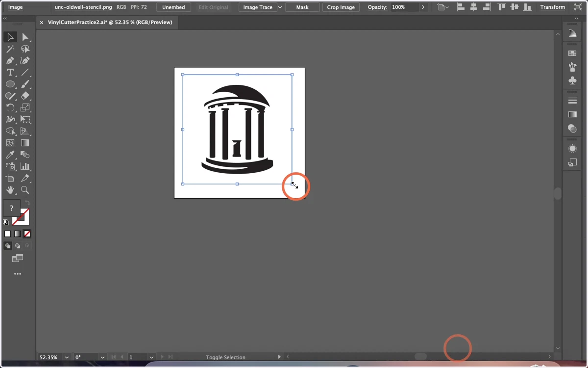Select the Eraser tool
Screen dimensions: 588x368
click(25, 96)
